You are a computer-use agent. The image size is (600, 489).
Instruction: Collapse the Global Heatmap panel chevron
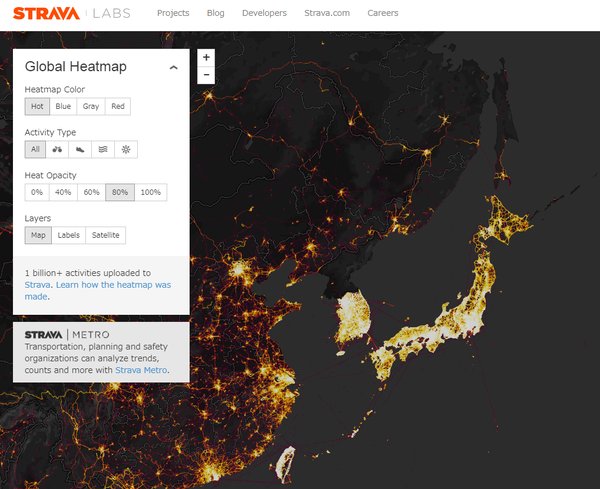174,67
